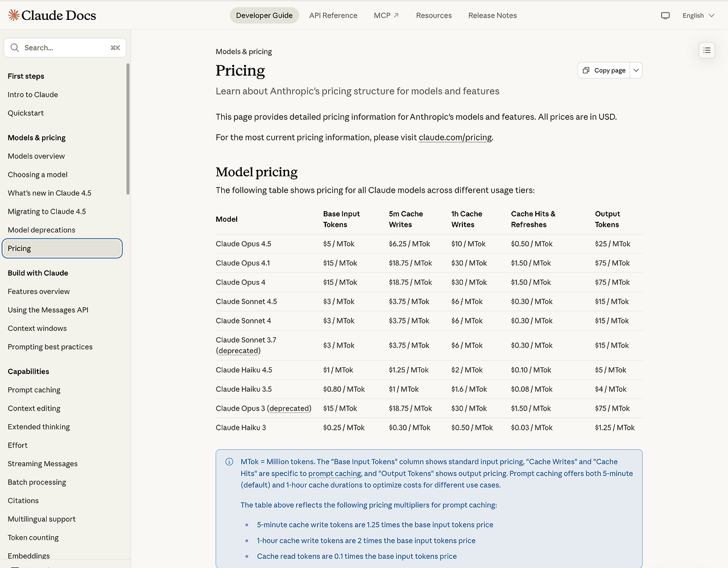728x568 pixels.
Task: Go to the Quickstart page
Action: 26,113
